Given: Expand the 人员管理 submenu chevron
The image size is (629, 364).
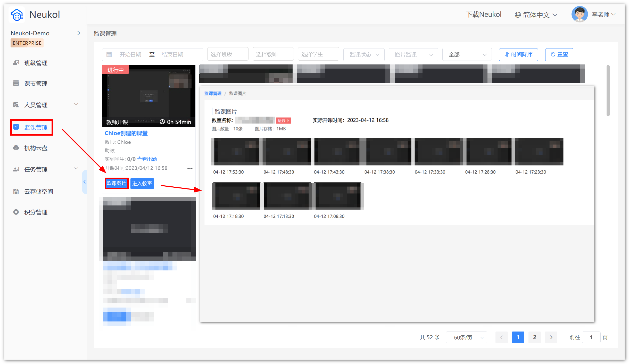Looking at the screenshot, I should pos(76,104).
